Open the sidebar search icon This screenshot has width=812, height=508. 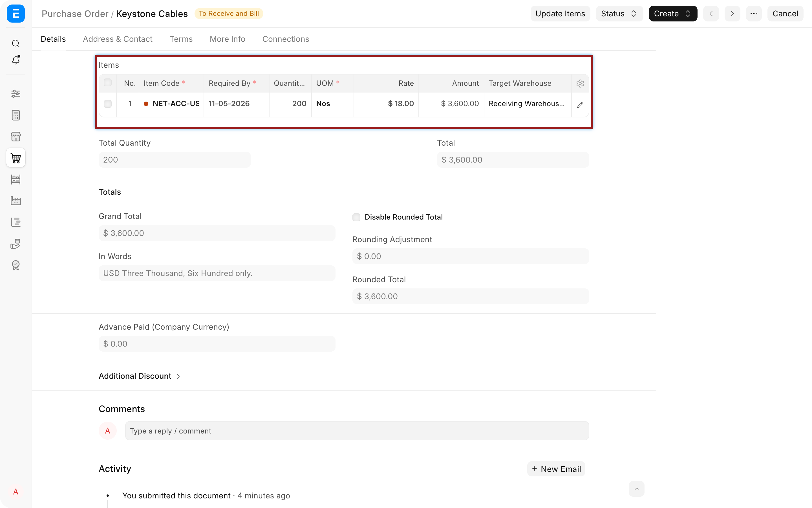16,43
